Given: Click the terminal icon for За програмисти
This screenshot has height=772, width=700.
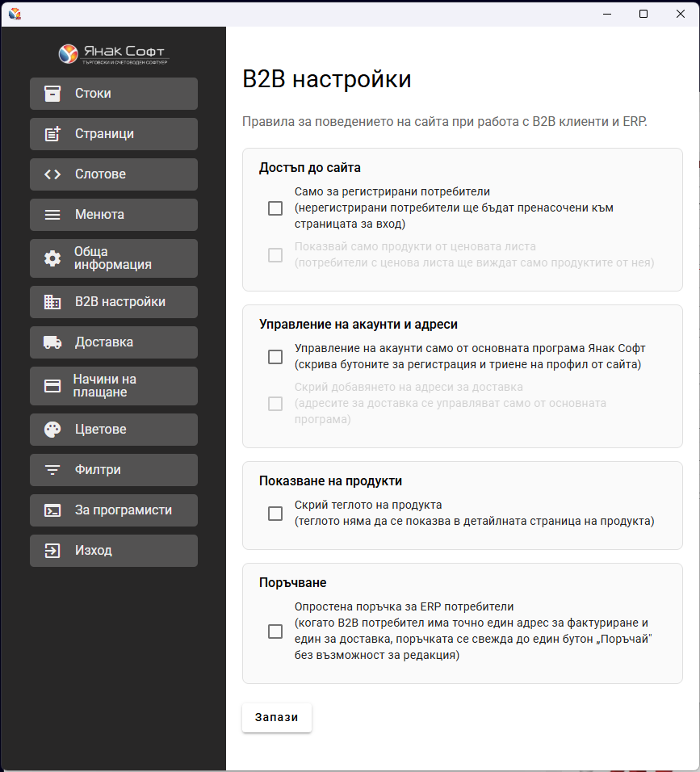Looking at the screenshot, I should (x=52, y=510).
